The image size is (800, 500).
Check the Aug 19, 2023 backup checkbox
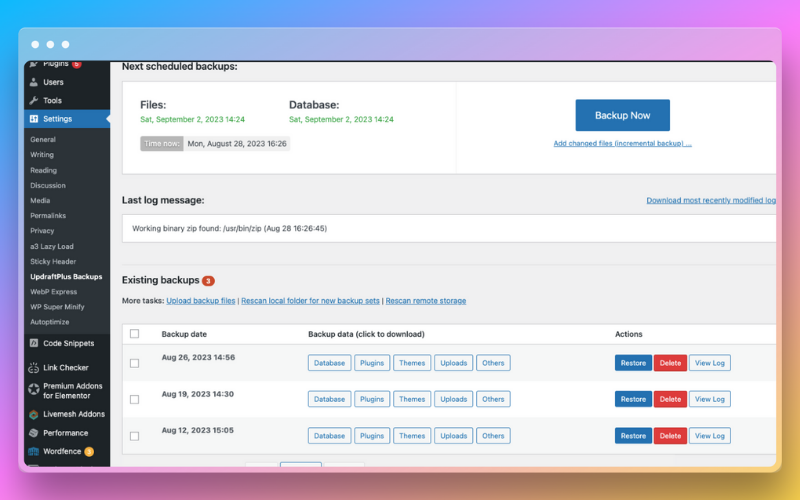134,399
